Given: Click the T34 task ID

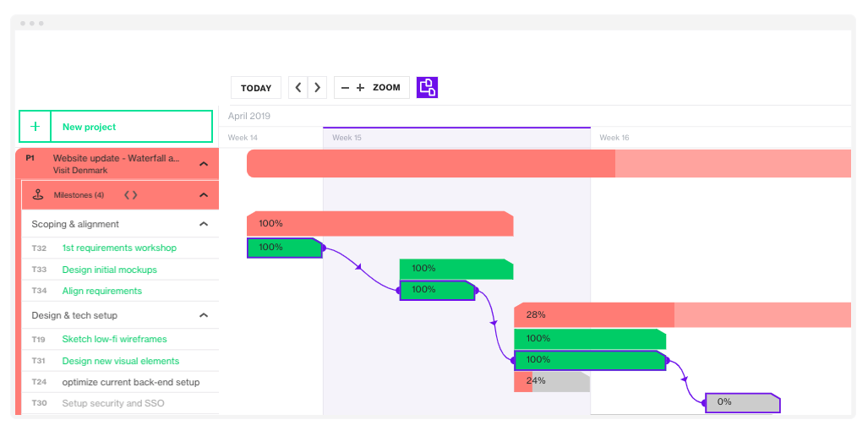Looking at the screenshot, I should [39, 291].
